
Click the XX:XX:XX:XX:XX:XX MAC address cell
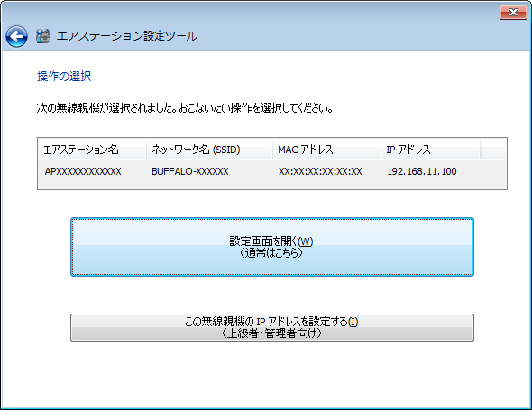point(320,171)
